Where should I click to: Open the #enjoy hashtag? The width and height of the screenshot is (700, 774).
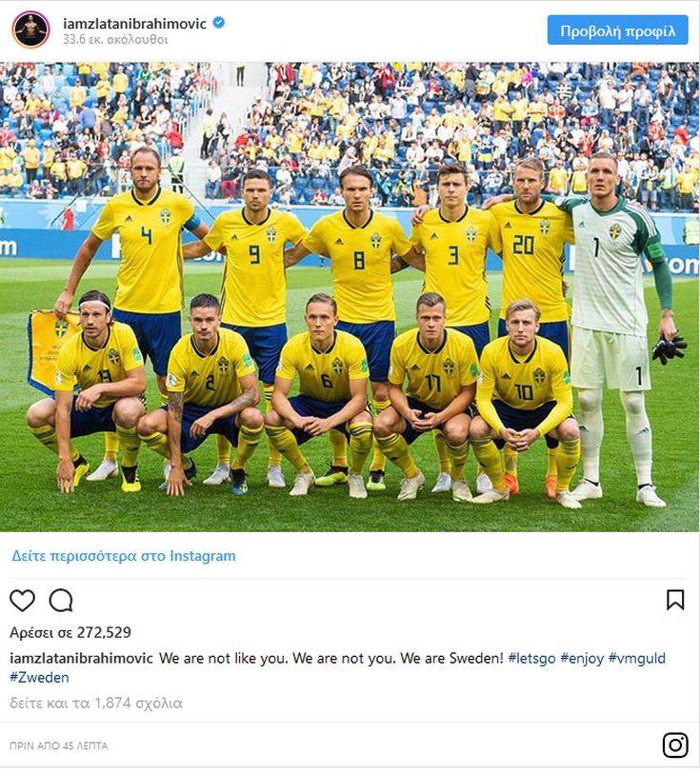(582, 658)
